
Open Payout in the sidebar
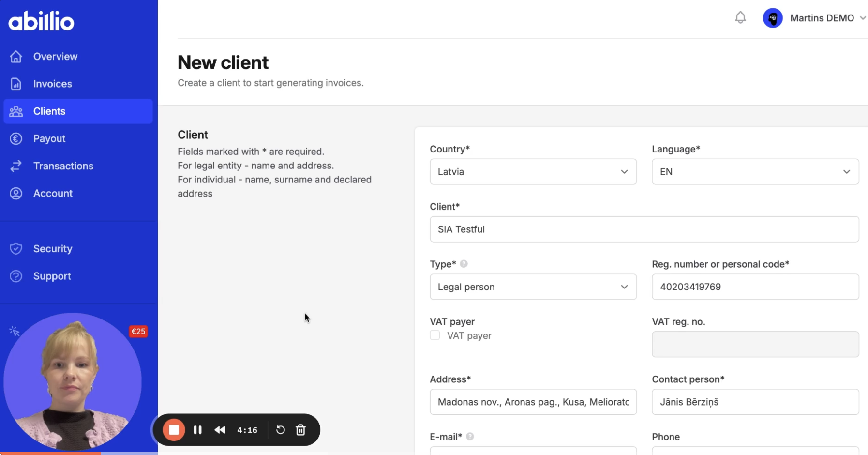pos(49,139)
